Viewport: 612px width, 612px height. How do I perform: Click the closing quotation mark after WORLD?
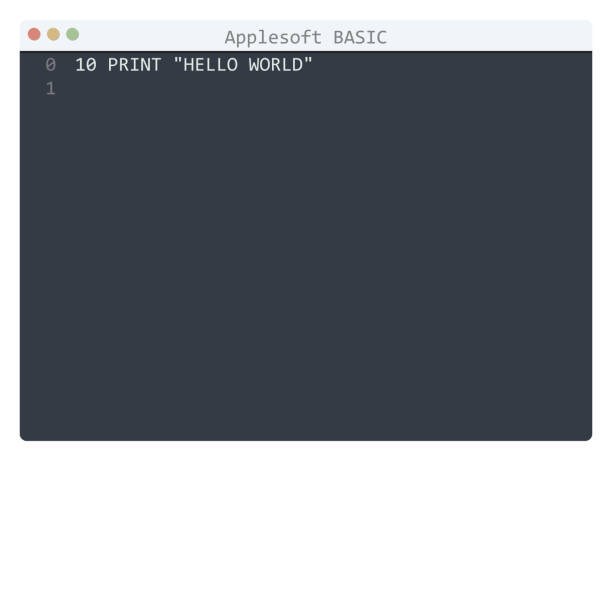click(308, 62)
